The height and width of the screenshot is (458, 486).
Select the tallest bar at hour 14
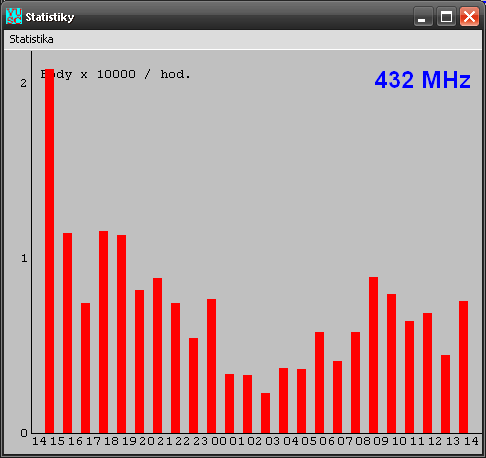[49, 251]
